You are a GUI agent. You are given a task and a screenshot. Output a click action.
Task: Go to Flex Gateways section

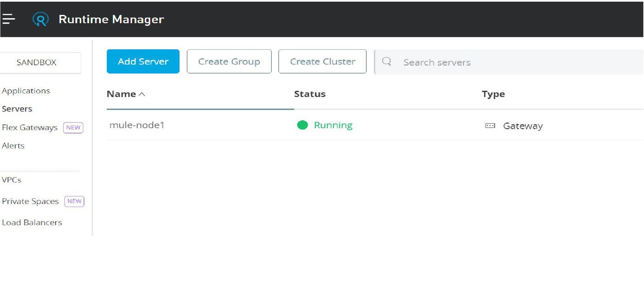click(x=30, y=127)
